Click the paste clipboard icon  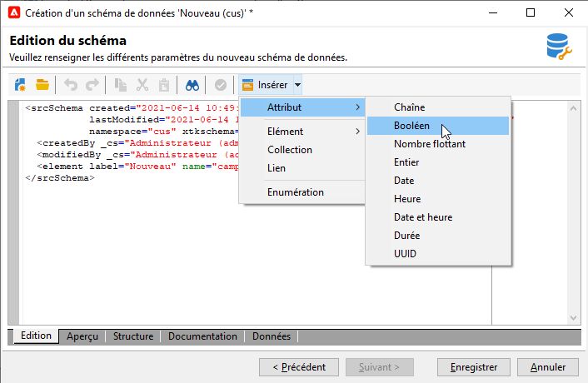[164, 85]
